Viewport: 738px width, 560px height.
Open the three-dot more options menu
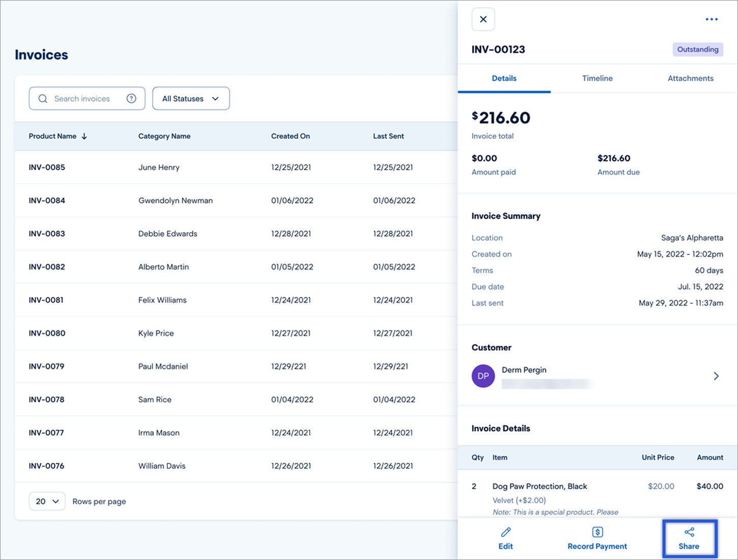[712, 19]
